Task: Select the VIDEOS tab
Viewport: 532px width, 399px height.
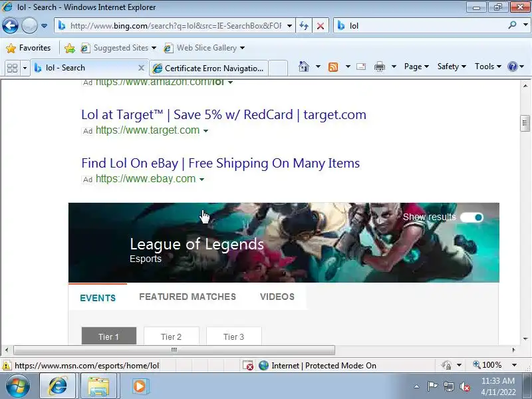Action: tap(277, 297)
